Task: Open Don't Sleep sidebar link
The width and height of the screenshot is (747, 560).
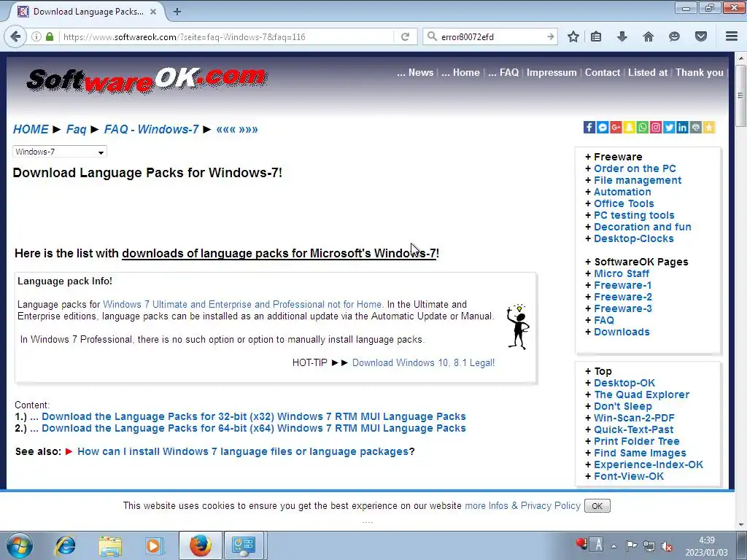Action: 623,406
